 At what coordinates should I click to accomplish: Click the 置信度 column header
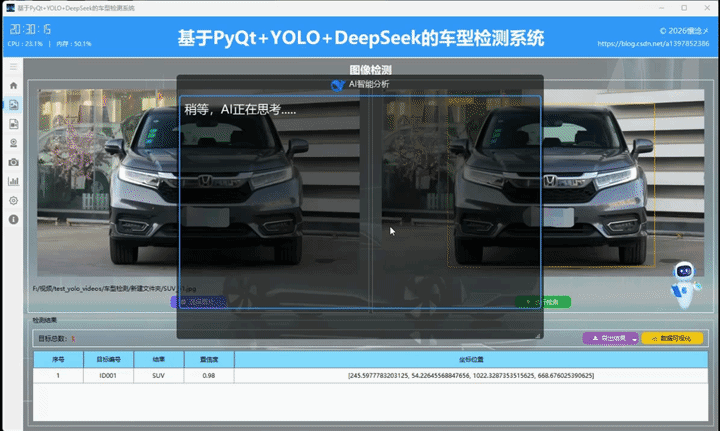tap(209, 359)
